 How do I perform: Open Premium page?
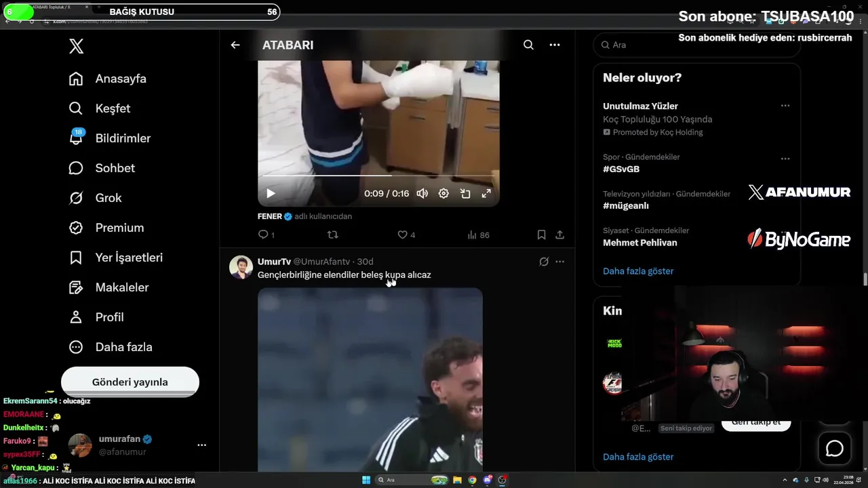pyautogui.click(x=106, y=228)
